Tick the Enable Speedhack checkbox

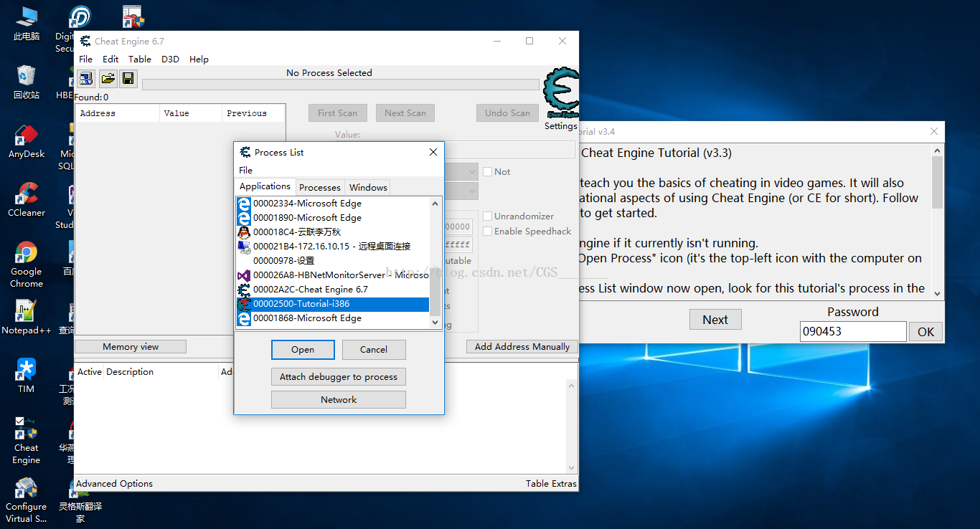pos(488,232)
